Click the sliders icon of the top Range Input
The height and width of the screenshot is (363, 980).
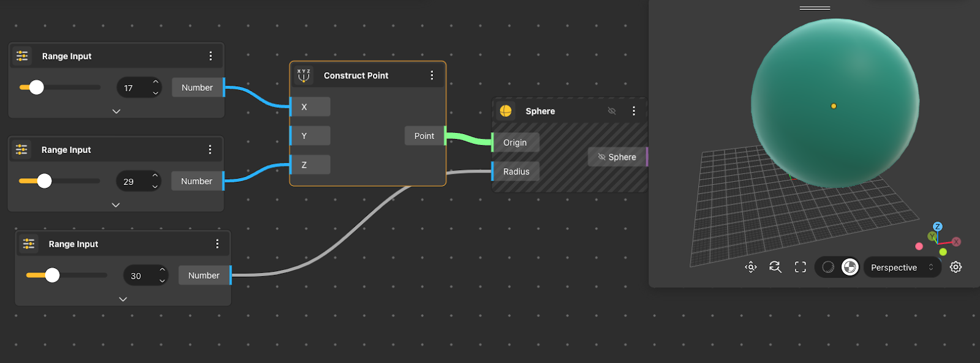coord(22,56)
